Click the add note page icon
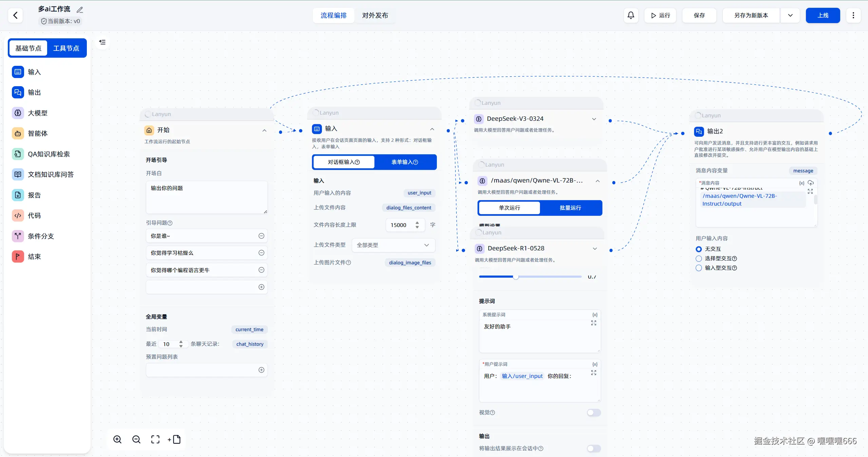 [175, 439]
